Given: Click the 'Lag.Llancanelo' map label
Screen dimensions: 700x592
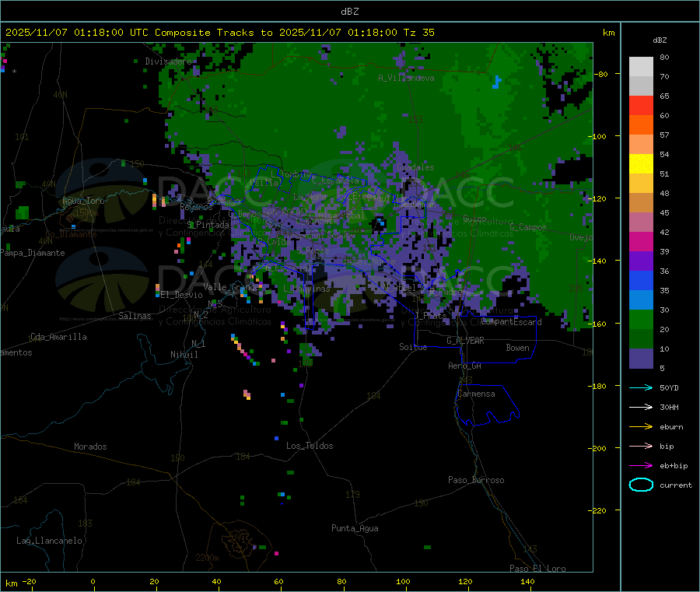Looking at the screenshot, I should coord(50,541).
